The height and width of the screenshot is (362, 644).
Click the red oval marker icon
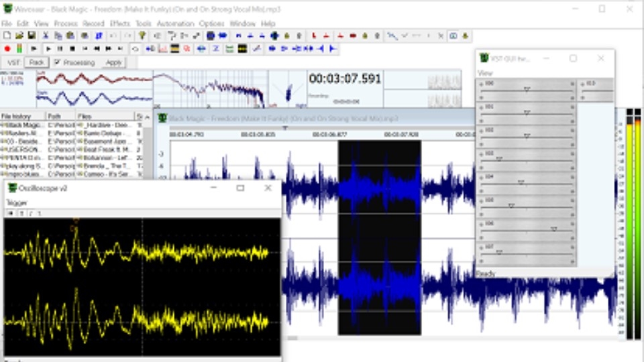(353, 36)
